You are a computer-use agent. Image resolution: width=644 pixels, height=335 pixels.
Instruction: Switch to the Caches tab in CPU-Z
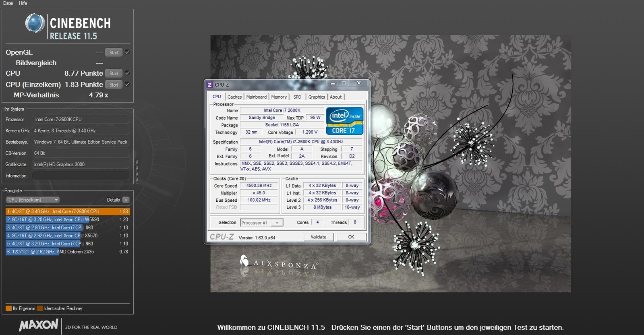point(234,97)
